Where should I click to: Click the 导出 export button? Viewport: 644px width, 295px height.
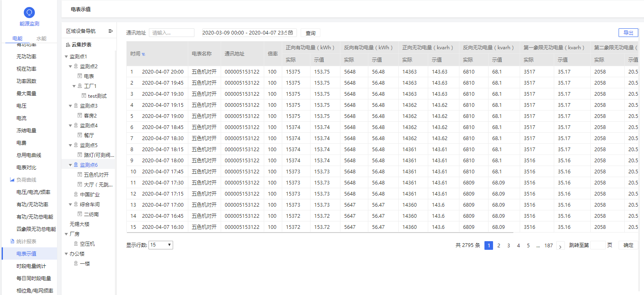(628, 33)
